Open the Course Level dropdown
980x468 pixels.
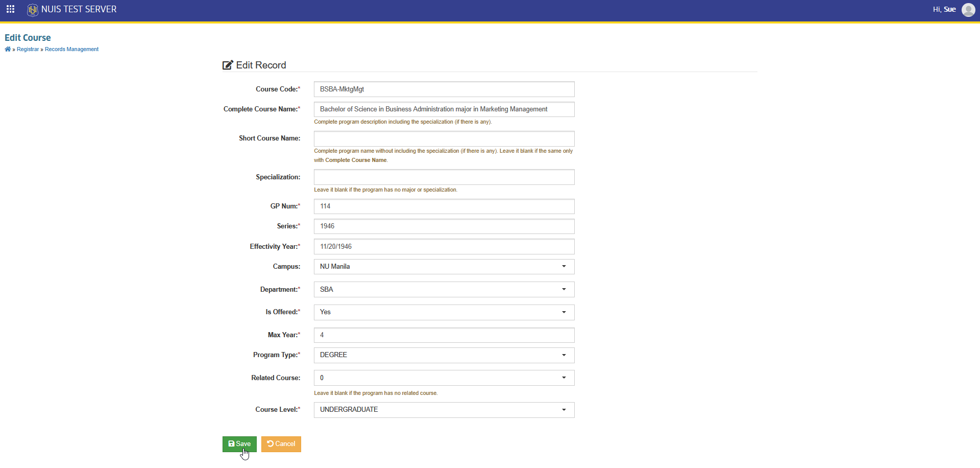click(x=444, y=410)
